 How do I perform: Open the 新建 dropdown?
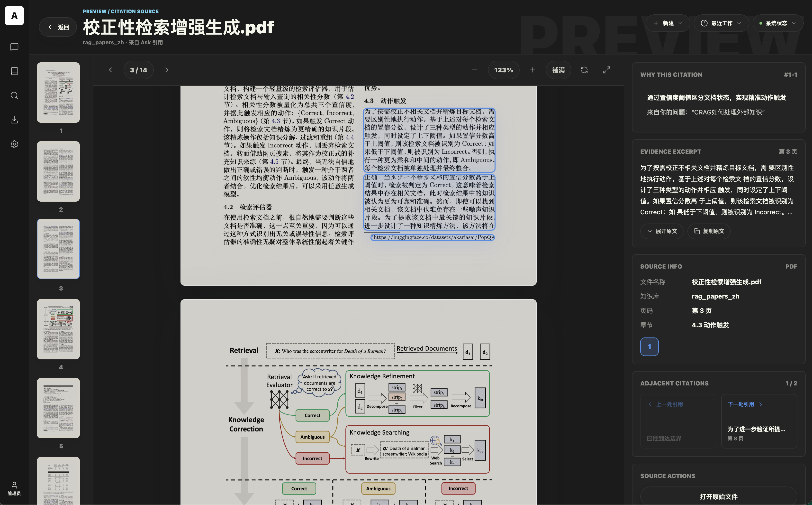[x=668, y=23]
